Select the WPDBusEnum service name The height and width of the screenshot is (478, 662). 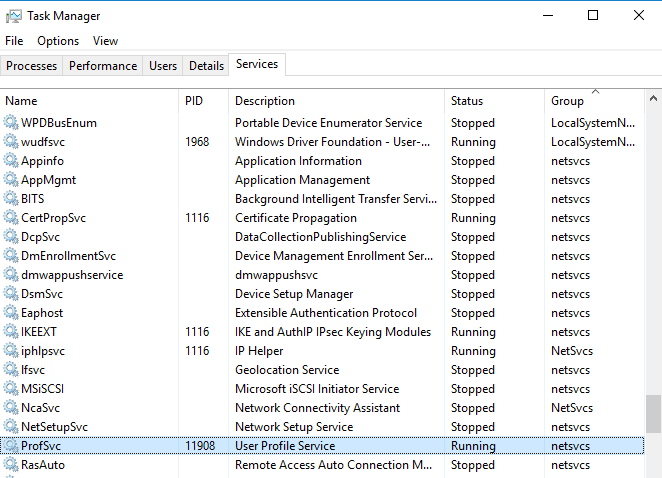[59, 123]
